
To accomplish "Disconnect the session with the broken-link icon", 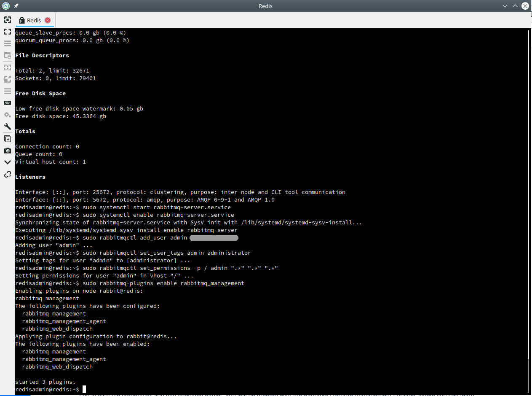I will (x=7, y=174).
